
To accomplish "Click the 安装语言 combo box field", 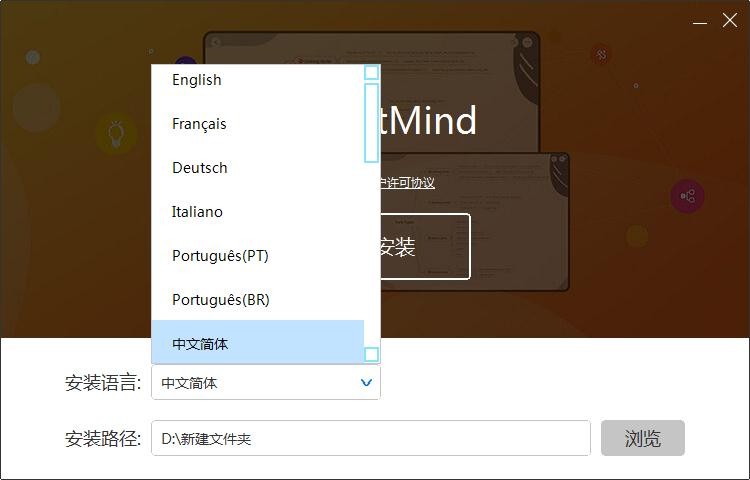I will [255, 383].
